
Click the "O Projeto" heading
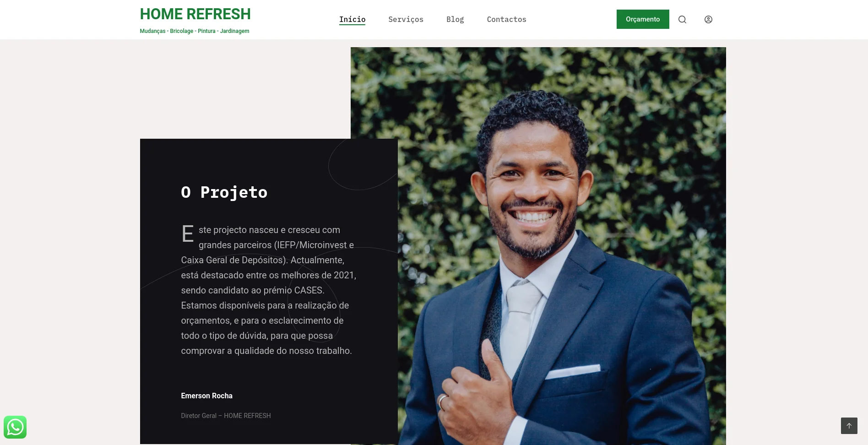point(224,192)
